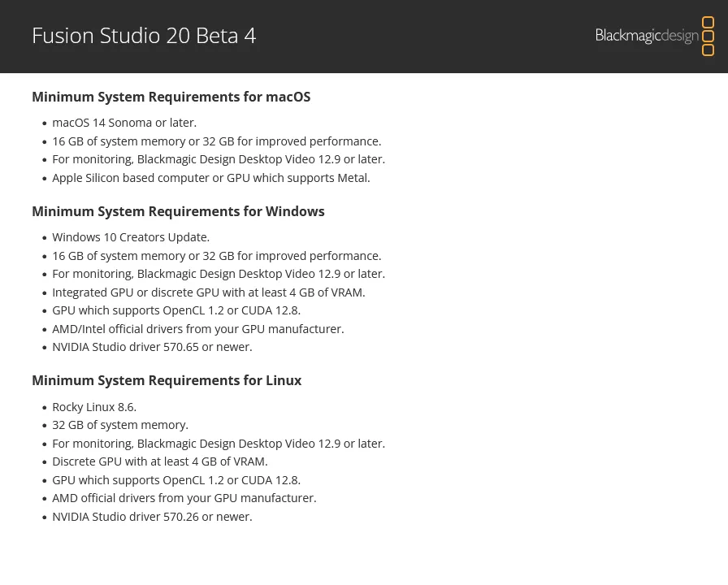Select the Minimum System Requirements for Linux heading
This screenshot has width=728, height=585.
[x=167, y=380]
